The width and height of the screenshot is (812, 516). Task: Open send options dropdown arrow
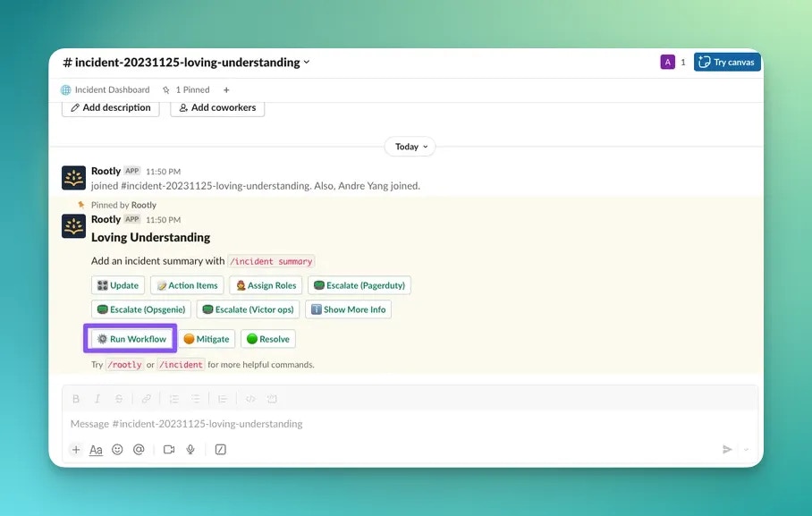(x=746, y=449)
